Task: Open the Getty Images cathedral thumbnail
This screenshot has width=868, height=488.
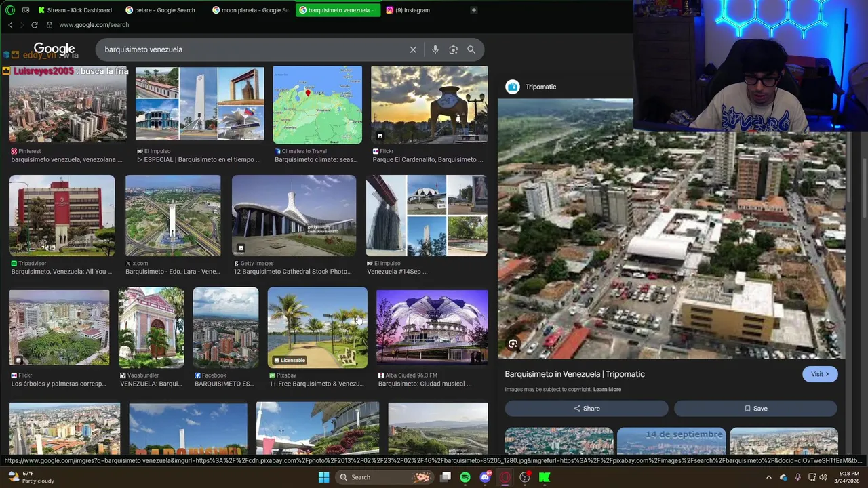Action: (x=294, y=216)
